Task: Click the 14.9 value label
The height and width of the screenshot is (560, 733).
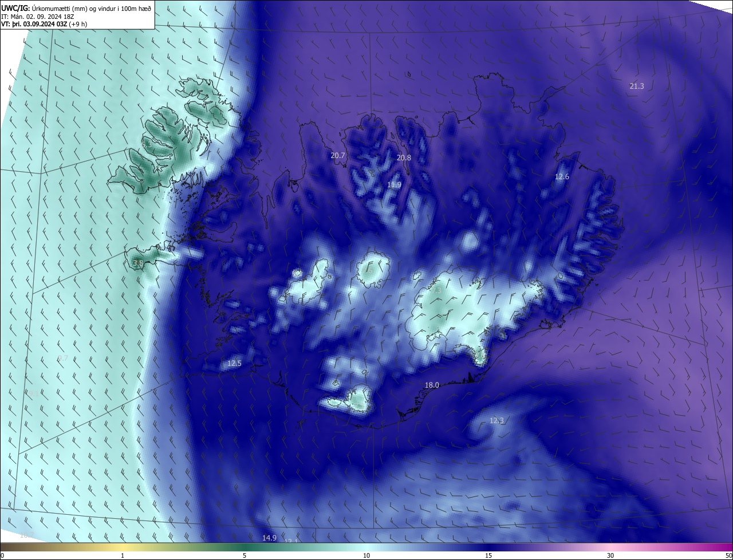Action: tap(269, 538)
